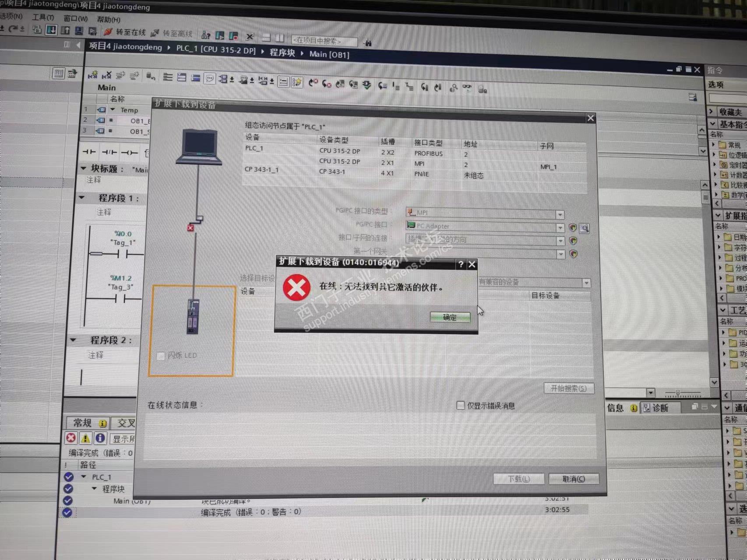Expand the 常规 folder in basic instructions
This screenshot has width=747, height=560.
coord(714,145)
